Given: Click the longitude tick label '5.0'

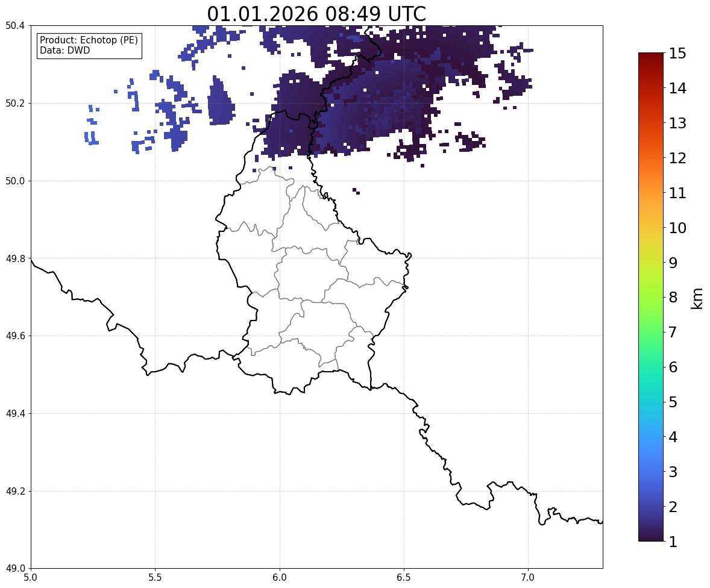Looking at the screenshot, I should coord(31,578).
